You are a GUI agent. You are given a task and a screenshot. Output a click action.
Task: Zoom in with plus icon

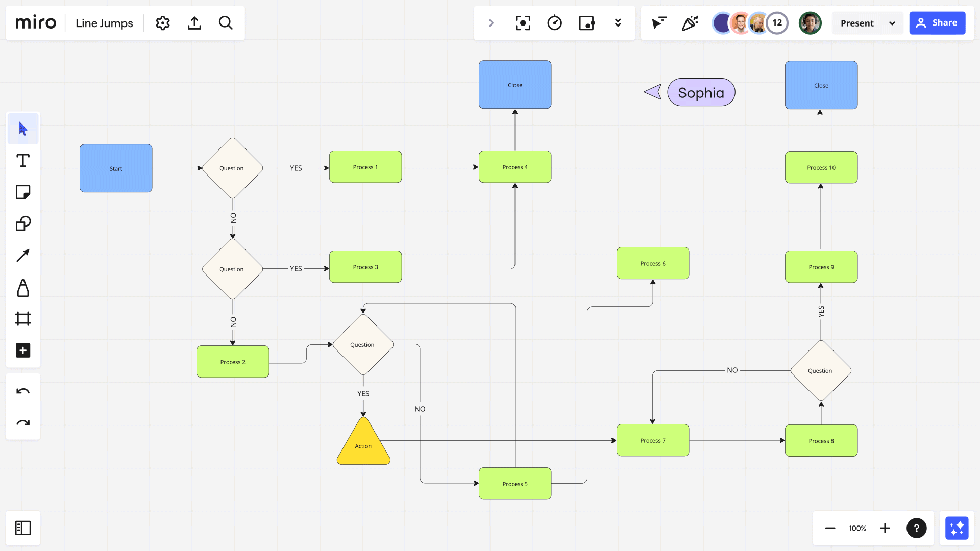885,528
